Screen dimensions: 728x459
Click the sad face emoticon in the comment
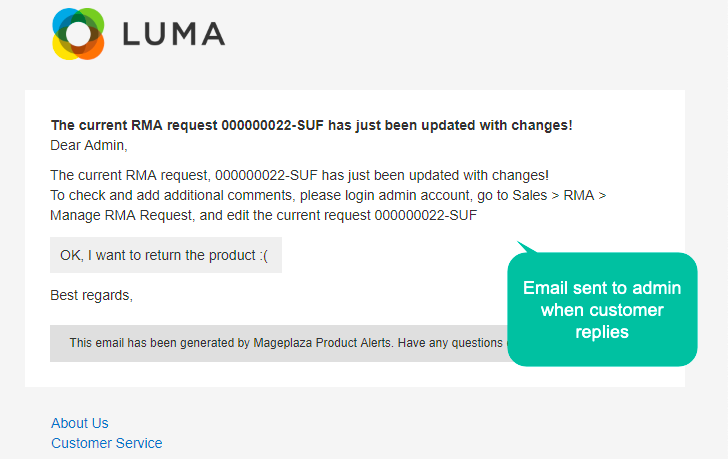pyautogui.click(x=264, y=256)
